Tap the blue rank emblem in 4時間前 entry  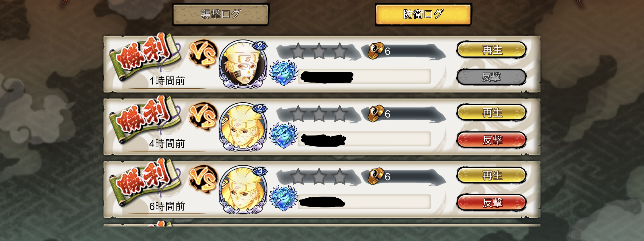point(284,136)
